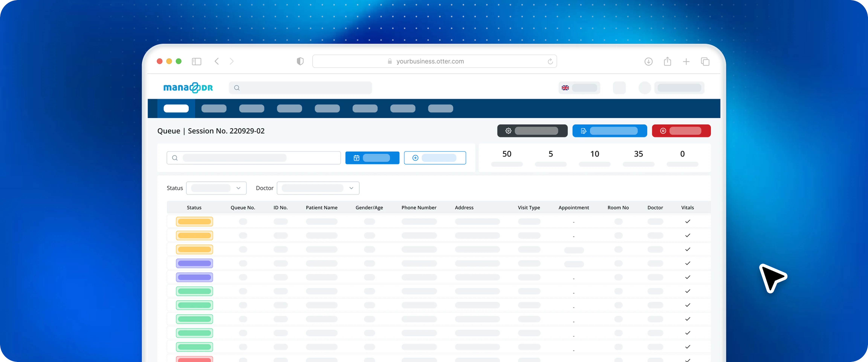
Task: Click the ManaDR logo
Action: pos(188,88)
